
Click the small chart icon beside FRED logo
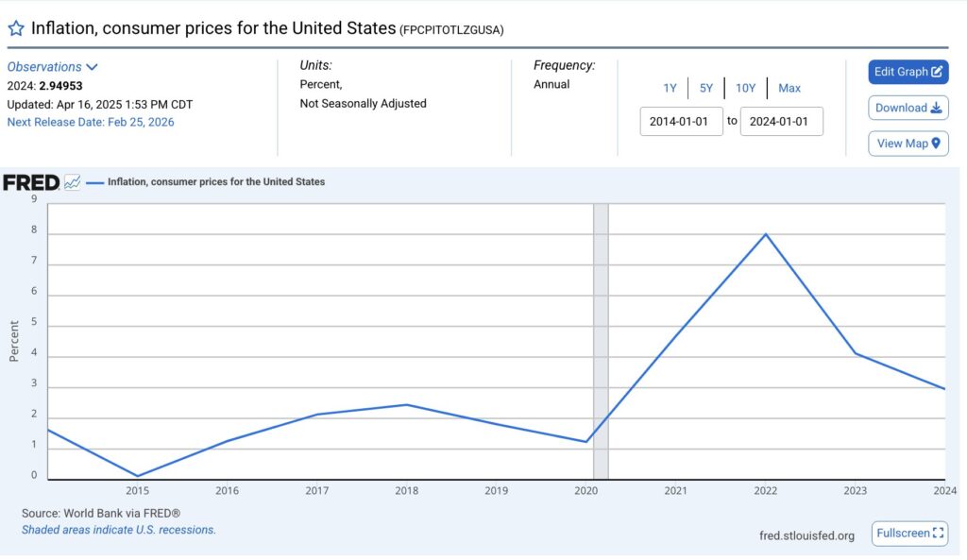[x=72, y=182]
